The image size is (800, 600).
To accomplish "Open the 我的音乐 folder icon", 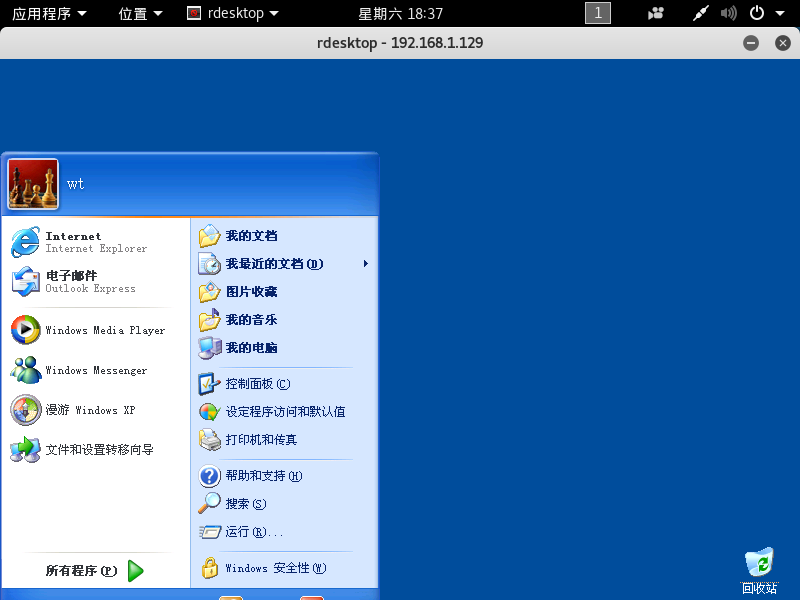I will 209,320.
